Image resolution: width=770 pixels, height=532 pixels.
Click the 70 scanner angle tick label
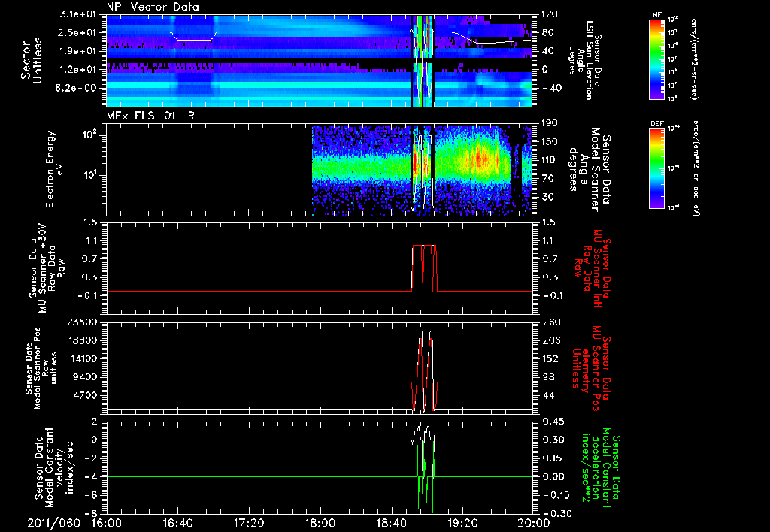click(x=547, y=179)
